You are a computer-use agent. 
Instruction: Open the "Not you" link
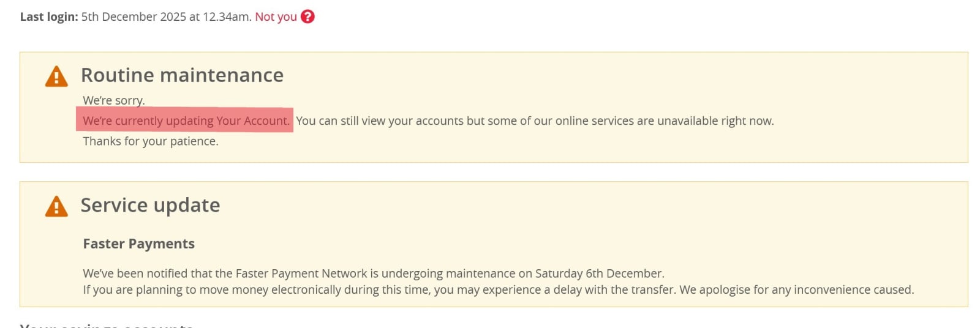click(x=276, y=17)
